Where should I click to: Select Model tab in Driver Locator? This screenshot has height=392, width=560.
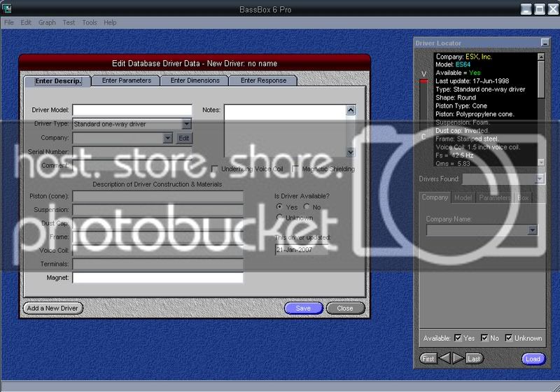tap(463, 198)
